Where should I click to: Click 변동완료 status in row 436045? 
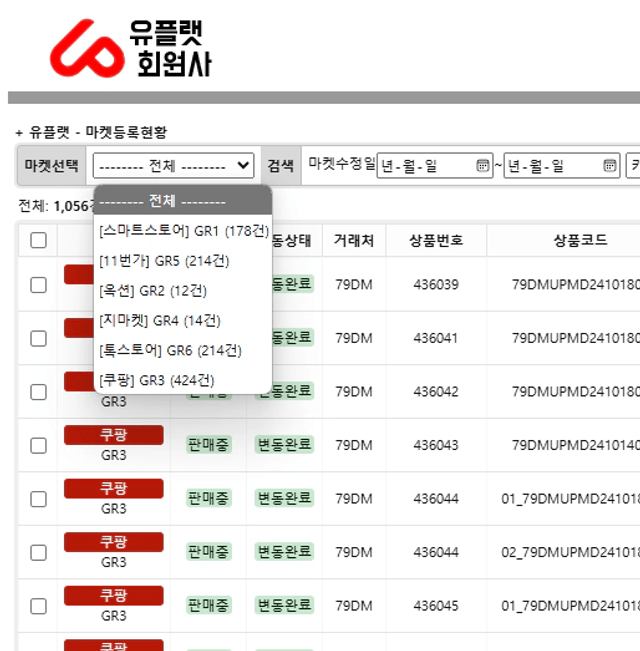coord(284,605)
